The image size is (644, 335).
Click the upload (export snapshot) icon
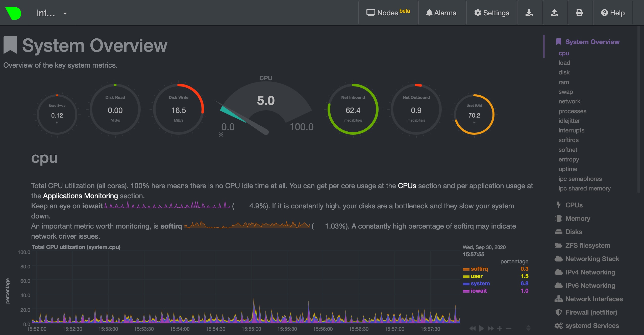tap(554, 13)
